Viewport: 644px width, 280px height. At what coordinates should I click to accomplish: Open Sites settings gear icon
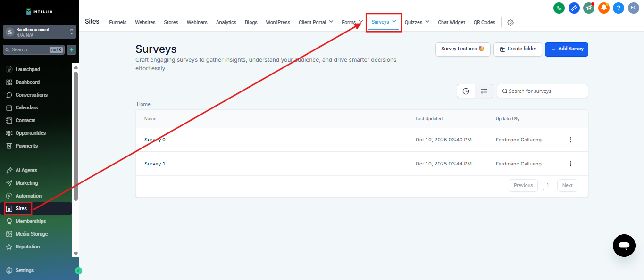pyautogui.click(x=510, y=23)
